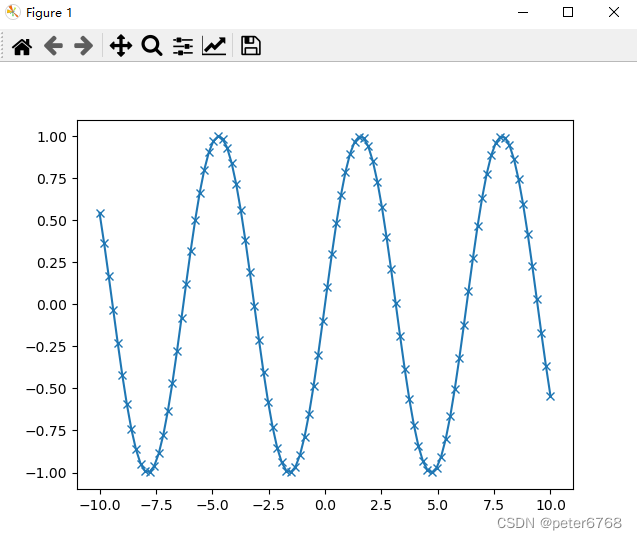This screenshot has height=540, width=637.
Task: Click the x-axis tick label −2.5
Action: (x=269, y=505)
